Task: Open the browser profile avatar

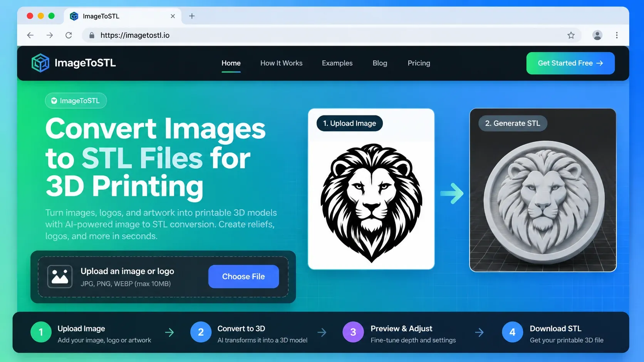Action: (597, 35)
